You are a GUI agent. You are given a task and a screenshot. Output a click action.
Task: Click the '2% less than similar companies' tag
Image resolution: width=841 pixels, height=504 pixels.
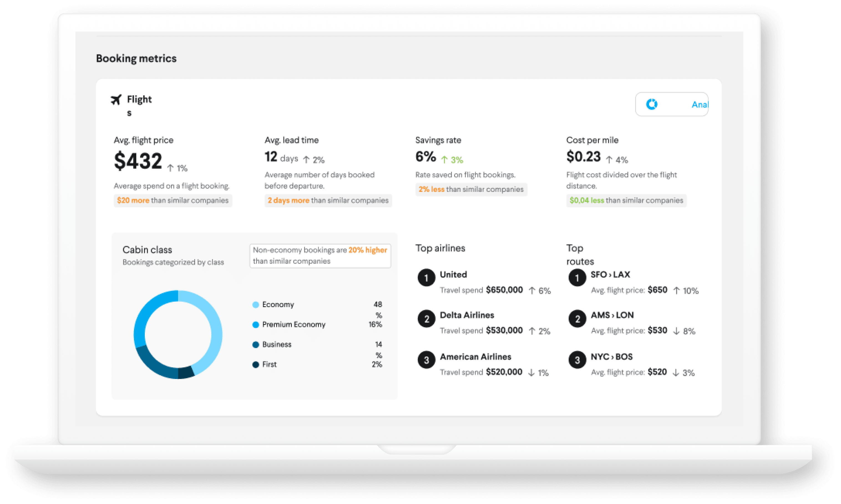[x=471, y=189]
